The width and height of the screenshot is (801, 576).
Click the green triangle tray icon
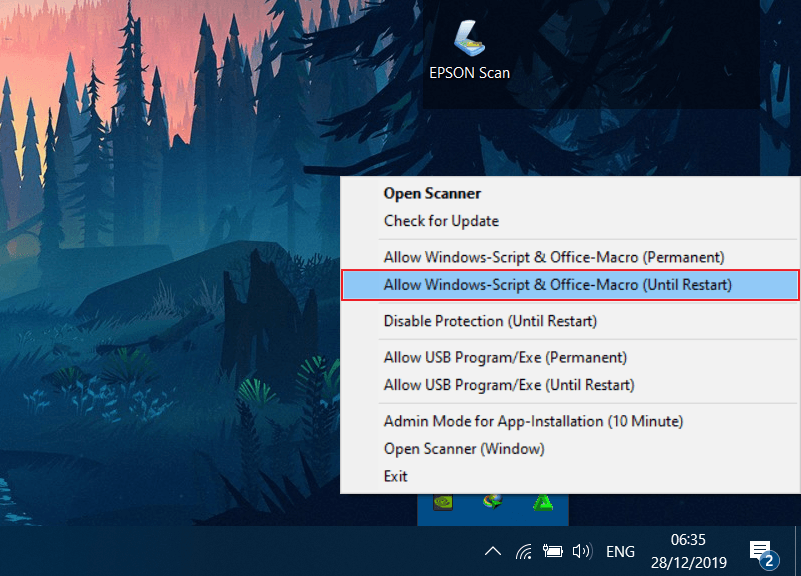[x=543, y=503]
